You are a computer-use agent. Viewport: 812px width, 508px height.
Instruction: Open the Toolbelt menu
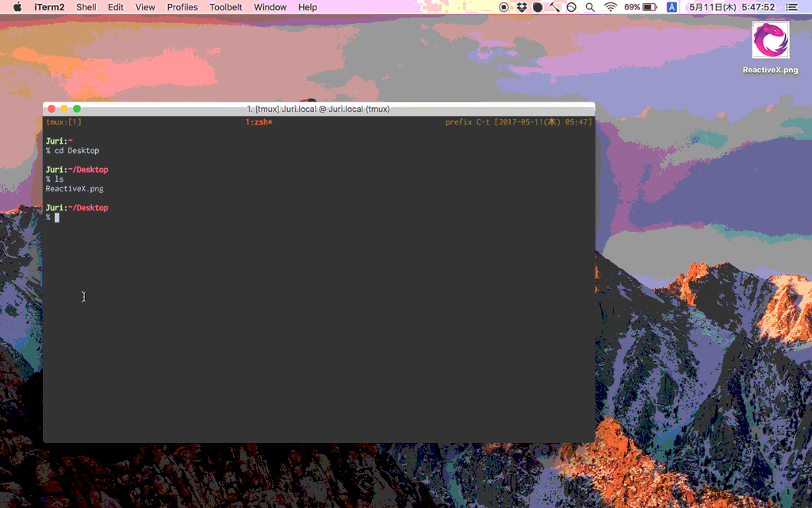pyautogui.click(x=226, y=7)
